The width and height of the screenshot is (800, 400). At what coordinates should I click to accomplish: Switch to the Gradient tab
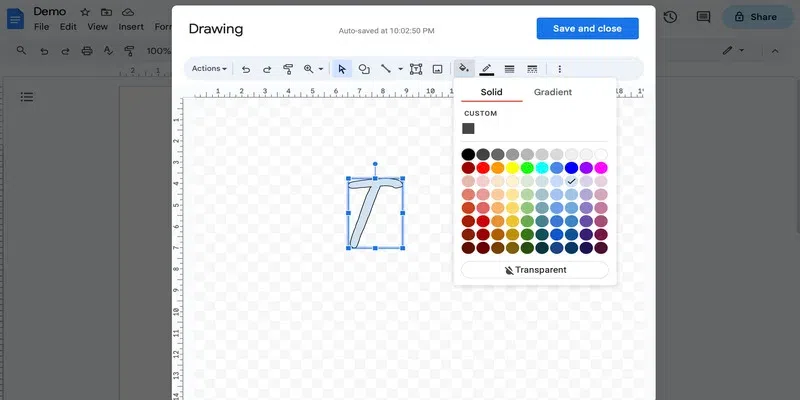pyautogui.click(x=552, y=92)
